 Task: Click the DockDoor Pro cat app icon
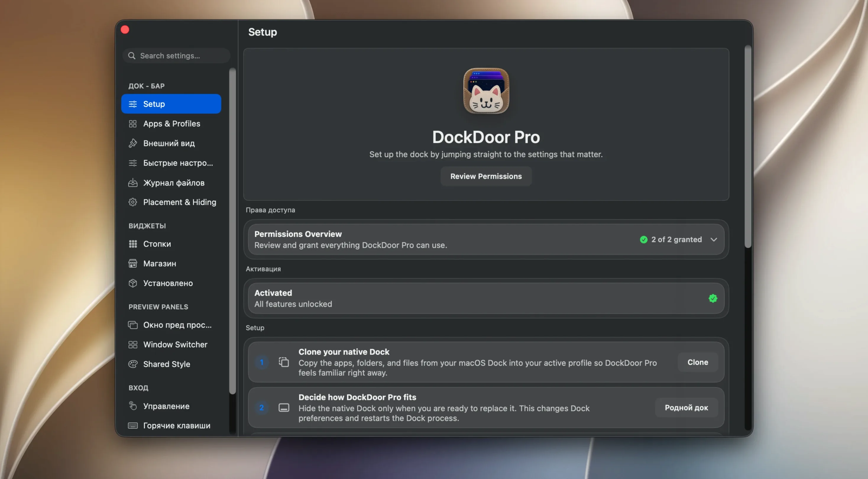[x=486, y=91]
